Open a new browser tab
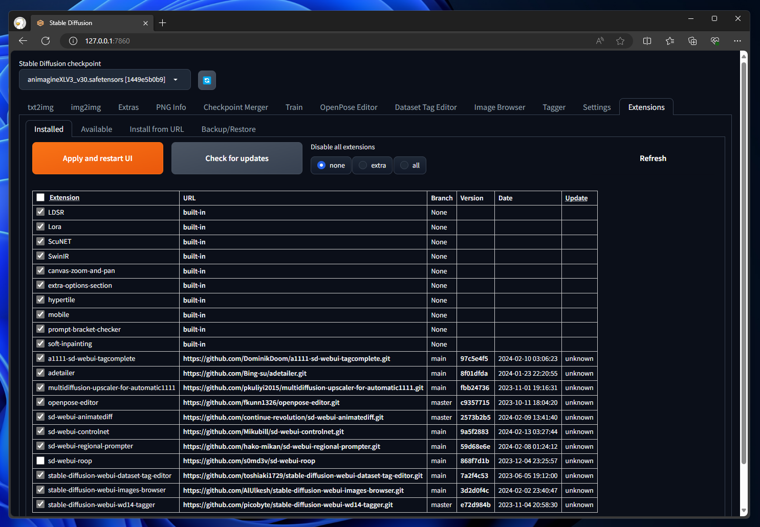760x527 pixels. click(x=163, y=22)
